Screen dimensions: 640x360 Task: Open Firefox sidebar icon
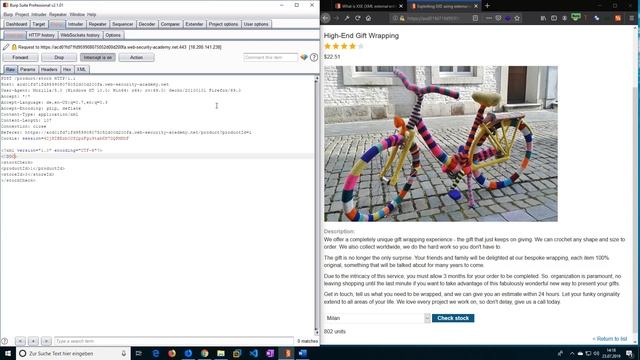(554, 18)
